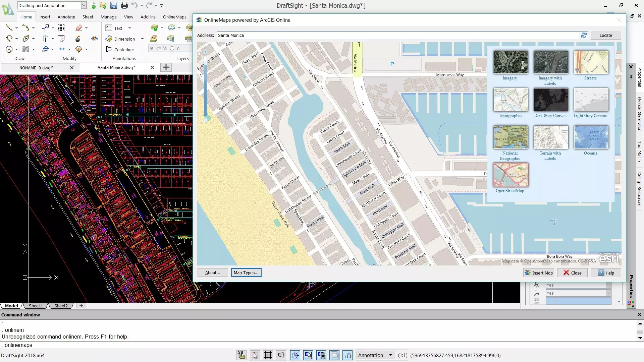Expand the Quick Access Toolbar customize arrow
The image size is (644, 362).
(162, 5)
